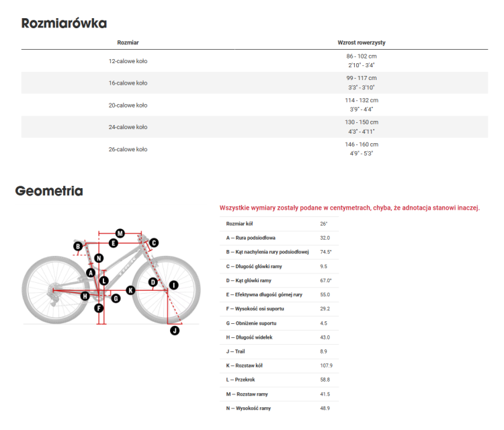Click the K wheelbase marker
504x430 pixels.
[130, 290]
